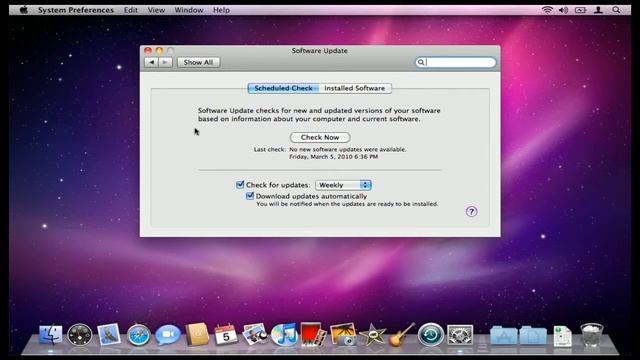Select the Scheduled Check tab

coord(283,88)
